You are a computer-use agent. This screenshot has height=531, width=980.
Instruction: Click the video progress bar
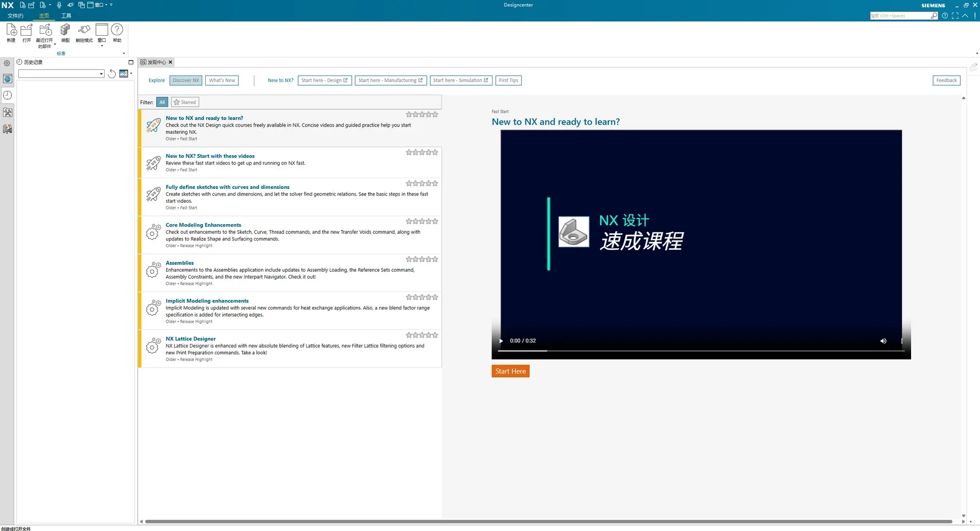(x=699, y=351)
